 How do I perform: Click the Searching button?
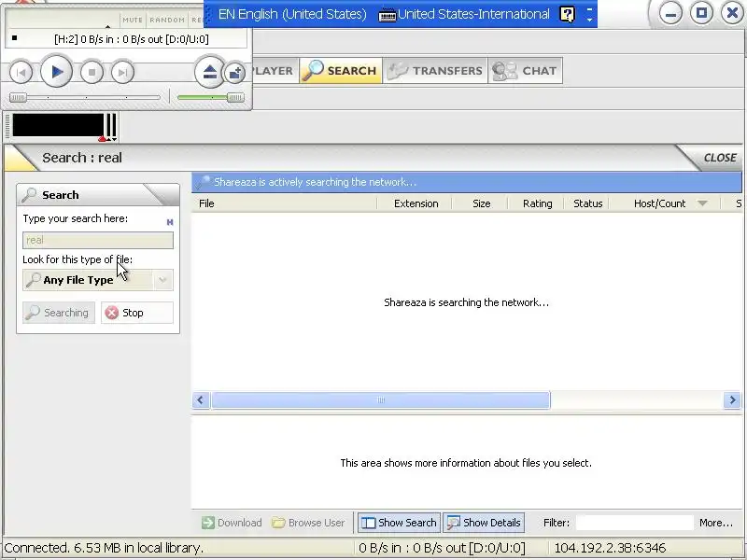[x=59, y=313]
